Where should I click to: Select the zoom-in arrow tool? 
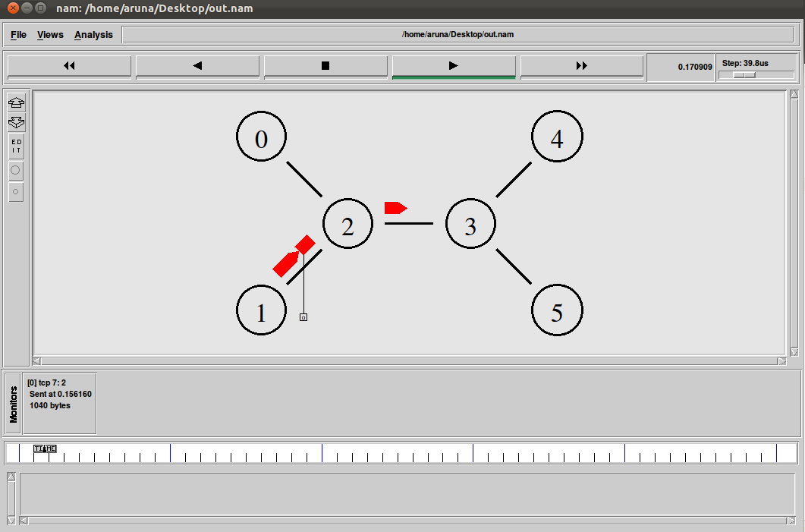pyautogui.click(x=15, y=102)
